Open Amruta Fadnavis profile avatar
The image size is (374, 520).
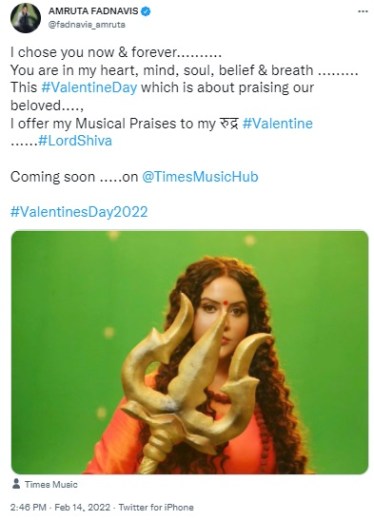coord(25,18)
